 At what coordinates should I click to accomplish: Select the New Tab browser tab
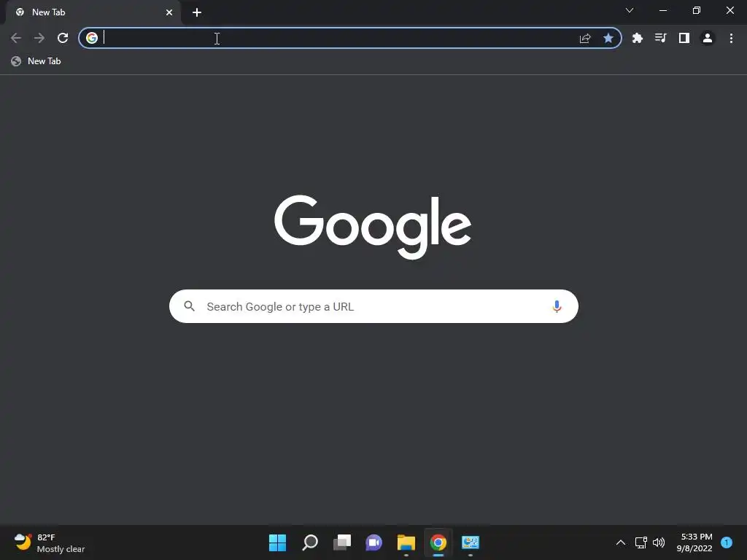point(93,12)
